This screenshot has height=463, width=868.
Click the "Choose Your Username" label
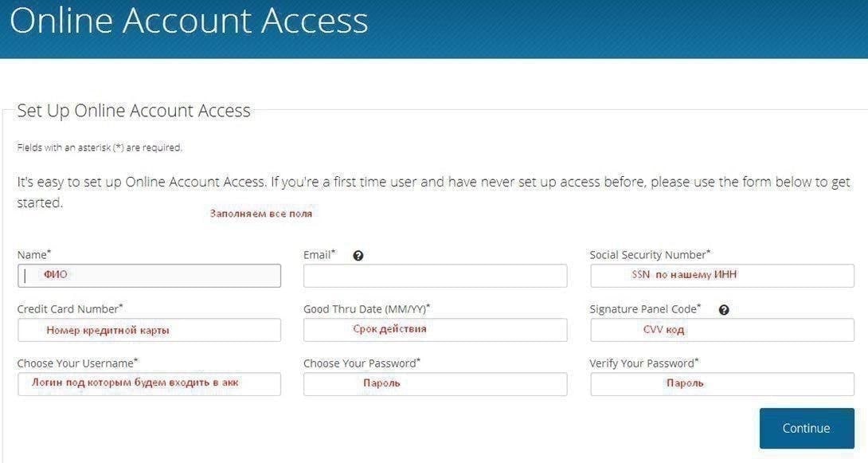pyautogui.click(x=76, y=363)
